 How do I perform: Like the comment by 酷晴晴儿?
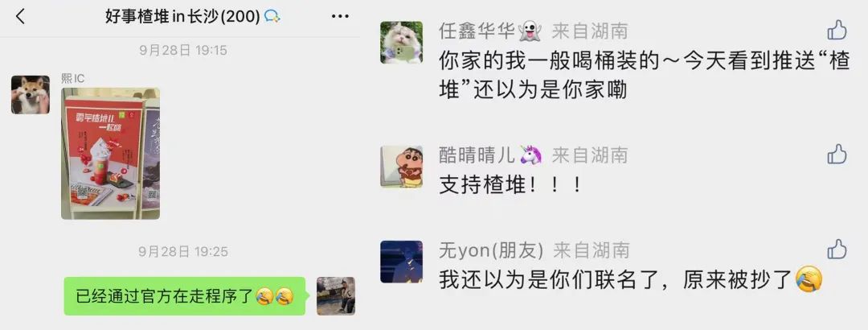[837, 155]
